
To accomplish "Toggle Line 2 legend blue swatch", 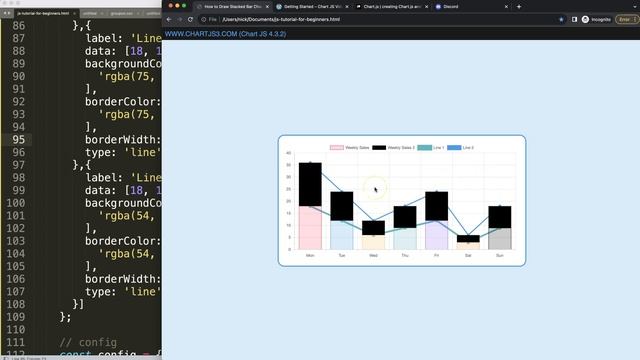I will [454, 147].
